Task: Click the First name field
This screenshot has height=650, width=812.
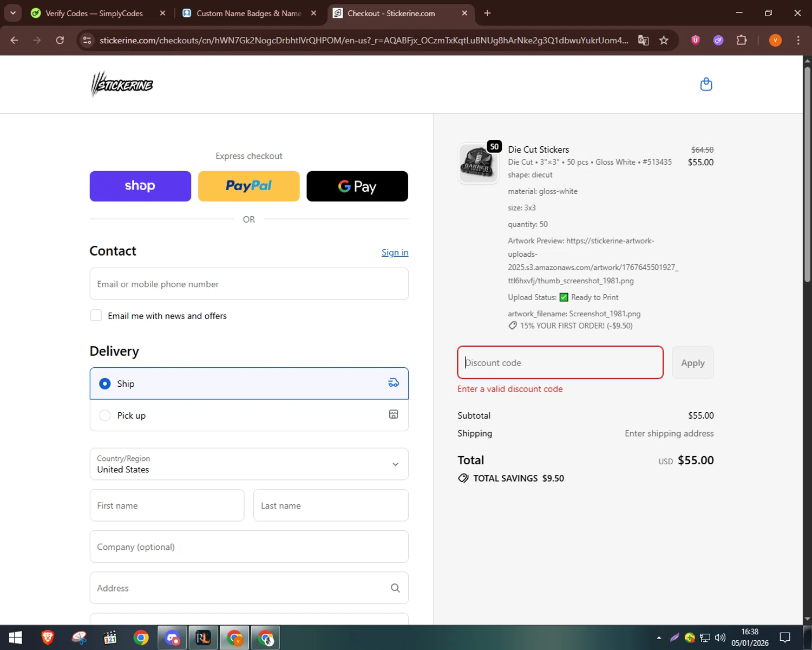Action: click(167, 505)
